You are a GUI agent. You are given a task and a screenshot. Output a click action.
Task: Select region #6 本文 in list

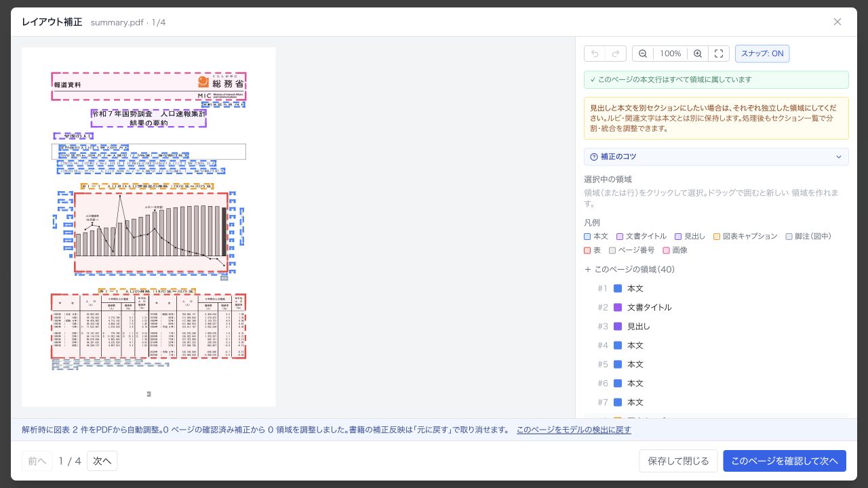716,383
